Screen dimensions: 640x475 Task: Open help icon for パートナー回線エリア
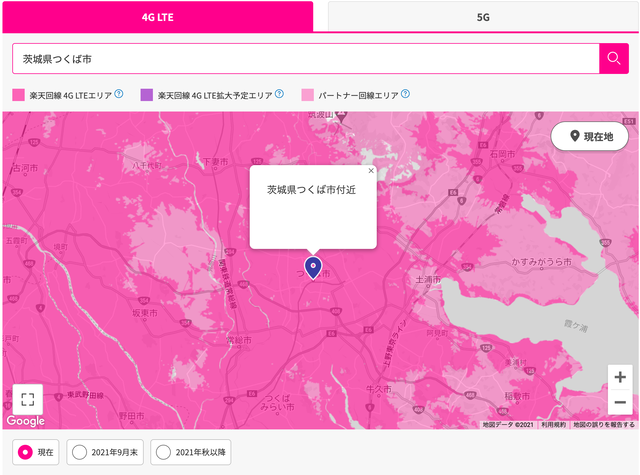tap(405, 94)
